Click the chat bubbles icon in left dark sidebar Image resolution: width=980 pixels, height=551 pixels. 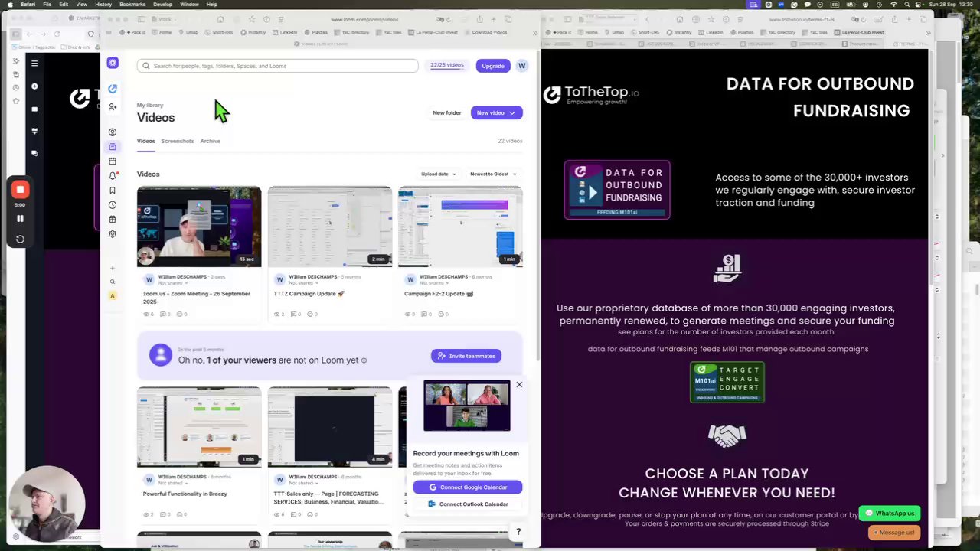coord(34,153)
